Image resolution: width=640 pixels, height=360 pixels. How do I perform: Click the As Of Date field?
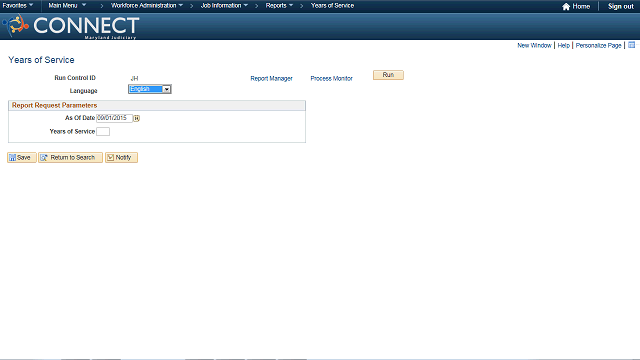click(x=114, y=118)
